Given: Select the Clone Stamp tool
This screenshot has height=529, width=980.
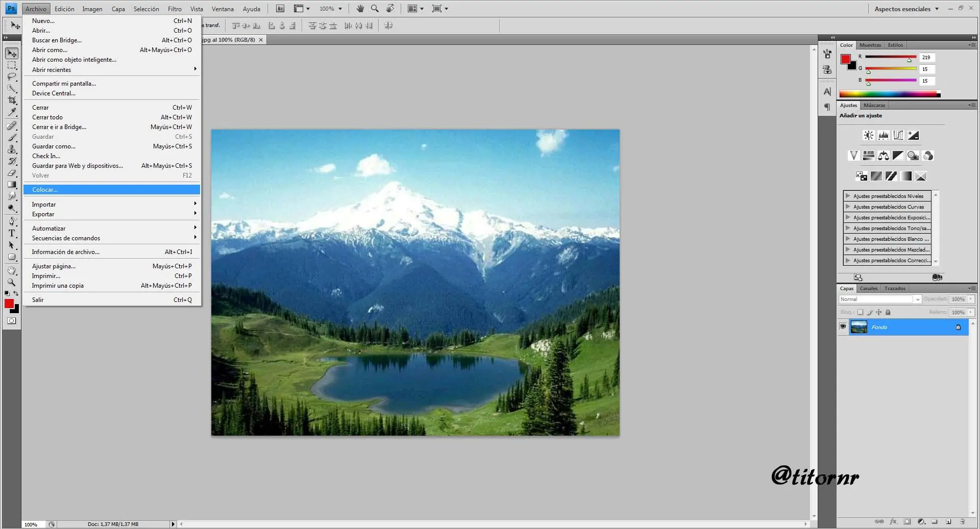Looking at the screenshot, I should [12, 149].
